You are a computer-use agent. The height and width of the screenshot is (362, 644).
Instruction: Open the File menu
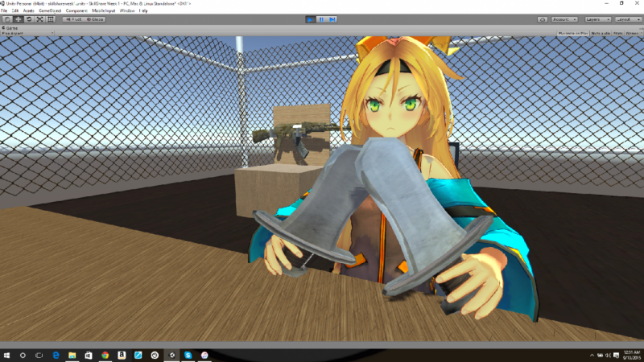4,10
